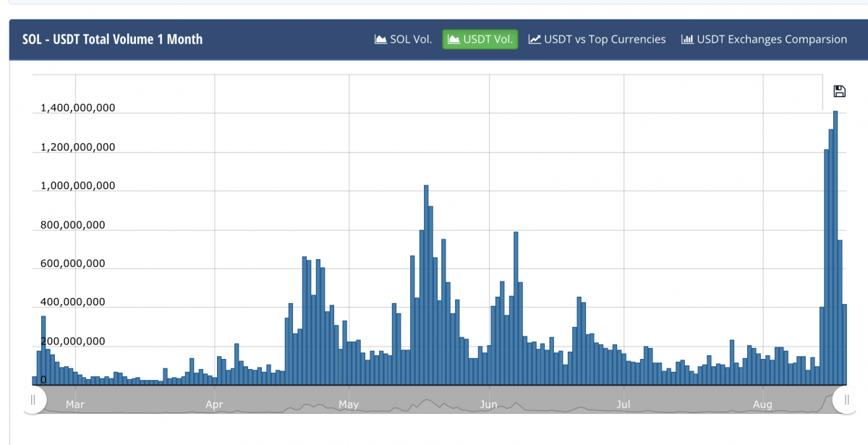This screenshot has height=445, width=868.
Task: Switch to the SOL Vol. tab
Action: point(403,40)
